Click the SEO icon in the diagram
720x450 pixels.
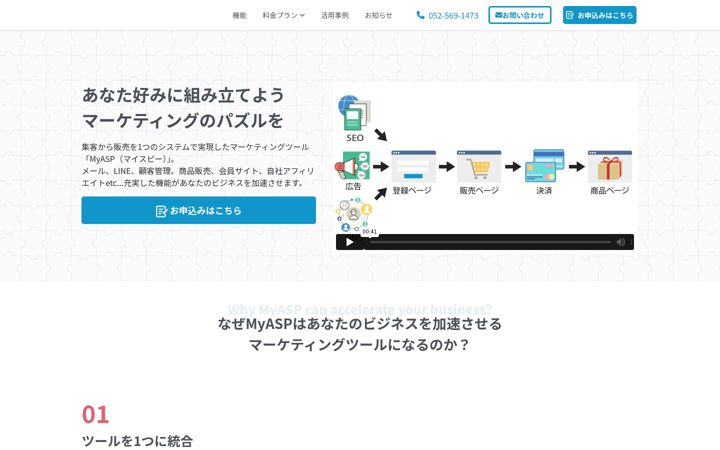tap(354, 113)
